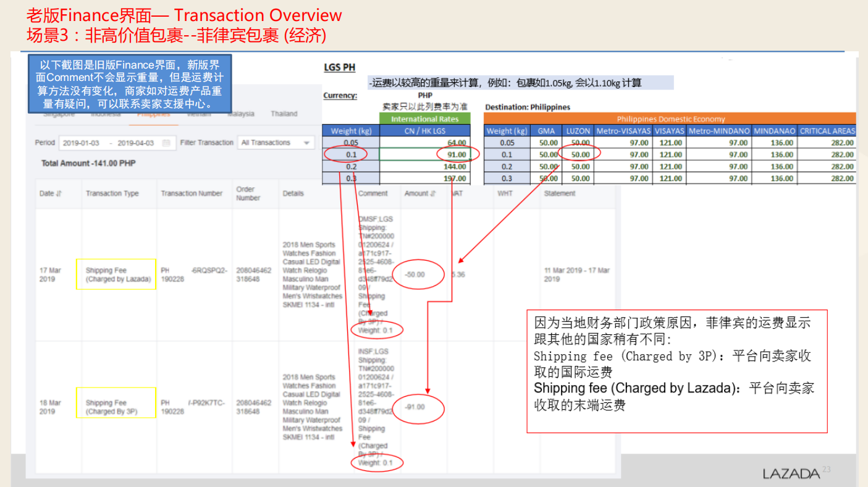Click statement period 11 Mar 2019 - 17 Mar 2019
This screenshot has height=487, width=868.
tap(577, 275)
